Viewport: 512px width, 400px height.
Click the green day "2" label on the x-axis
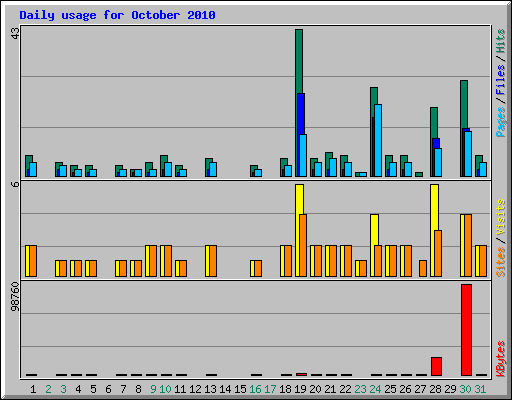(48, 389)
